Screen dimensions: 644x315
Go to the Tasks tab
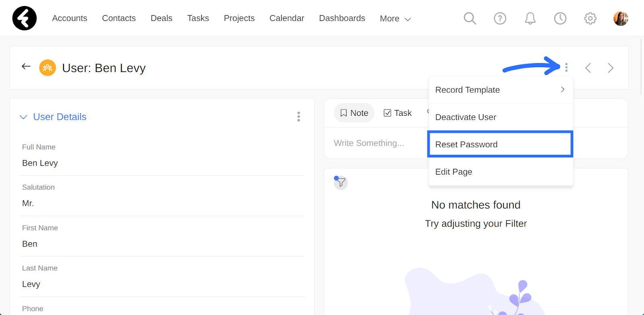click(x=198, y=18)
